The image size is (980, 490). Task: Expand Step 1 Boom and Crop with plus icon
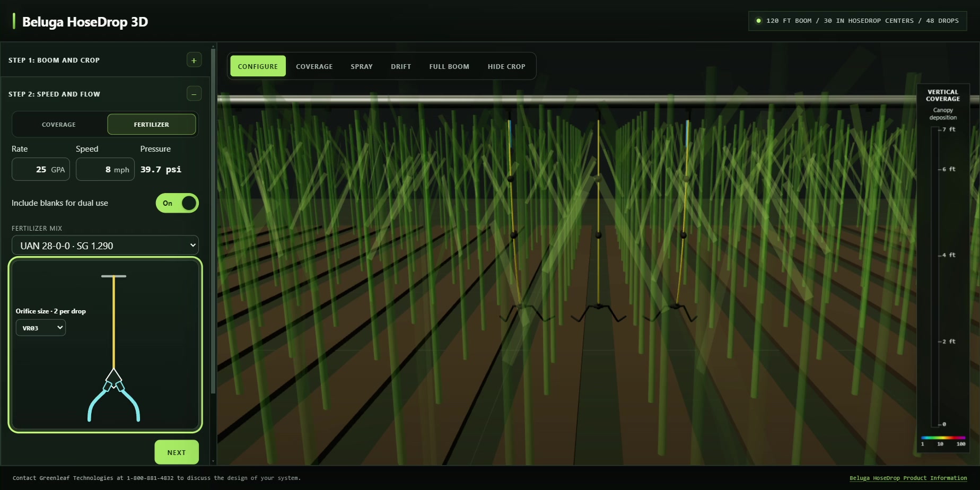194,60
